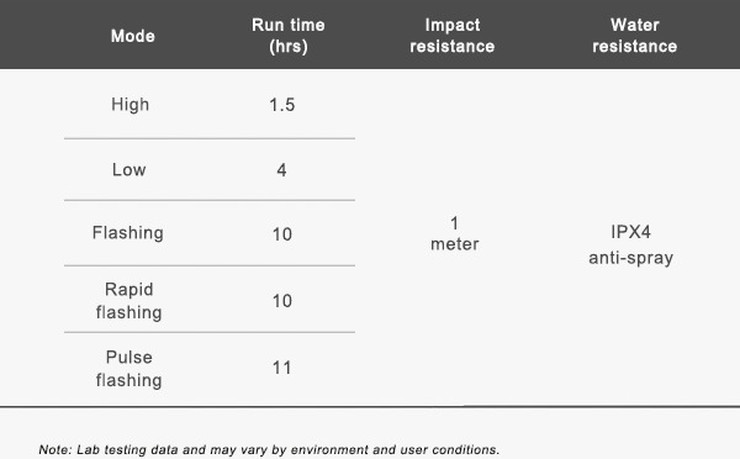Click the Pulse flashing mode label
The height and width of the screenshot is (459, 740).
point(128,368)
